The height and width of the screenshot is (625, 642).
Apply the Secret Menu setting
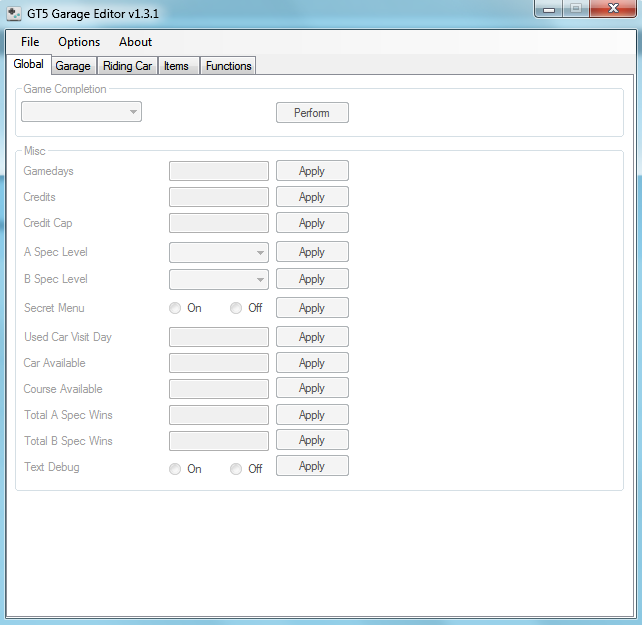coord(312,308)
